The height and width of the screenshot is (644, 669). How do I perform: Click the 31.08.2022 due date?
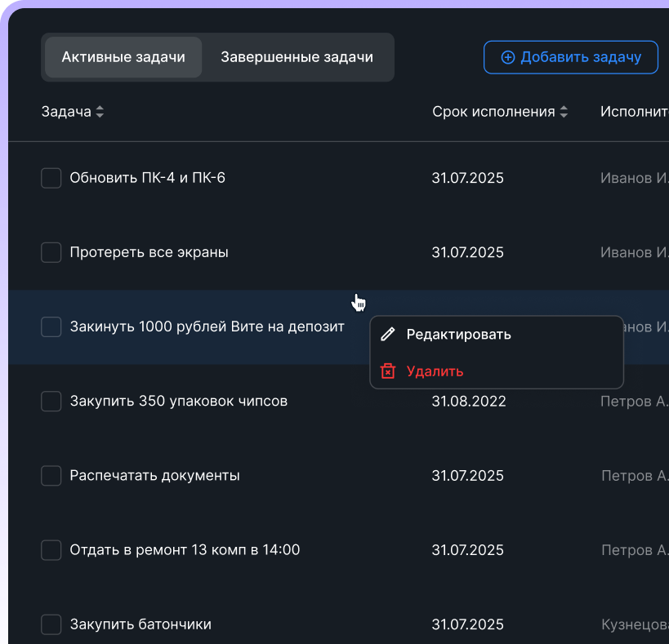(469, 402)
